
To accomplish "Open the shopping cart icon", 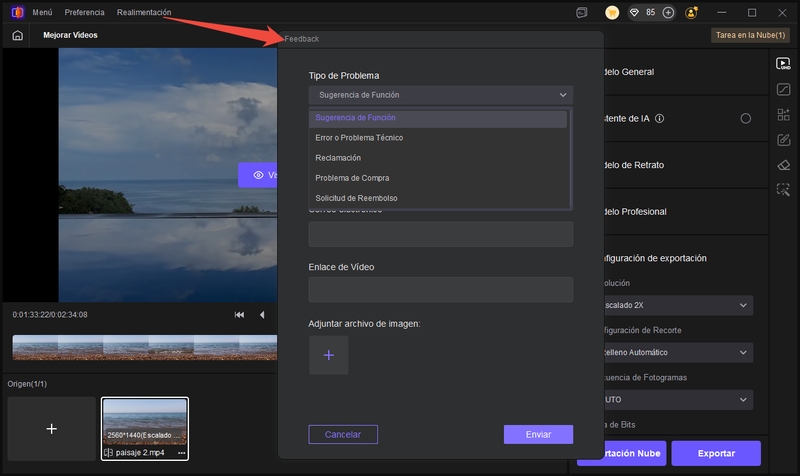I will click(612, 13).
